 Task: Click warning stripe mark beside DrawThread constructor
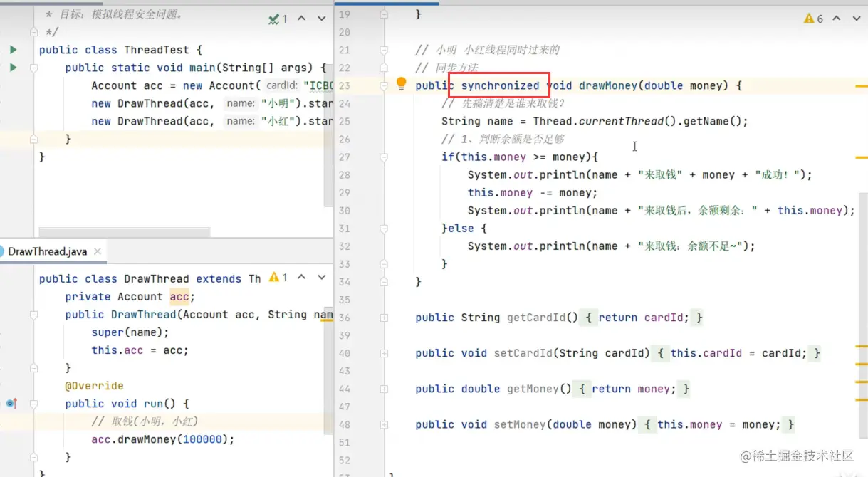[328, 319]
